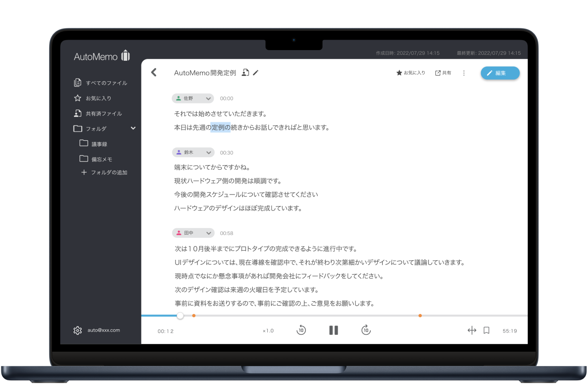The image size is (588, 384).
Task: Click the line 今後の開発スケジュールについて確認させてください
Action: point(246,195)
